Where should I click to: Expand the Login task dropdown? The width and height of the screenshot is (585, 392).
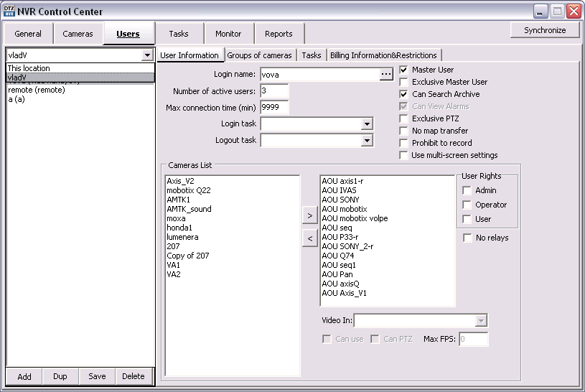(x=367, y=124)
